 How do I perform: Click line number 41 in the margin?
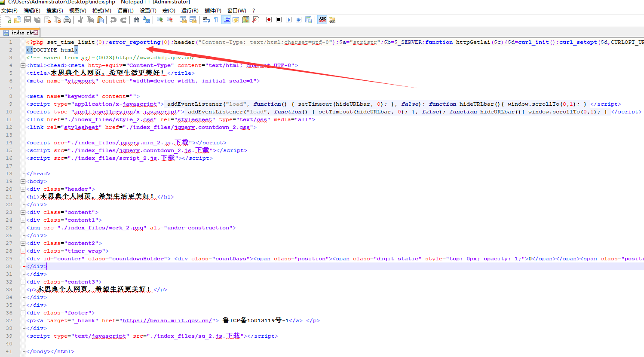9,351
